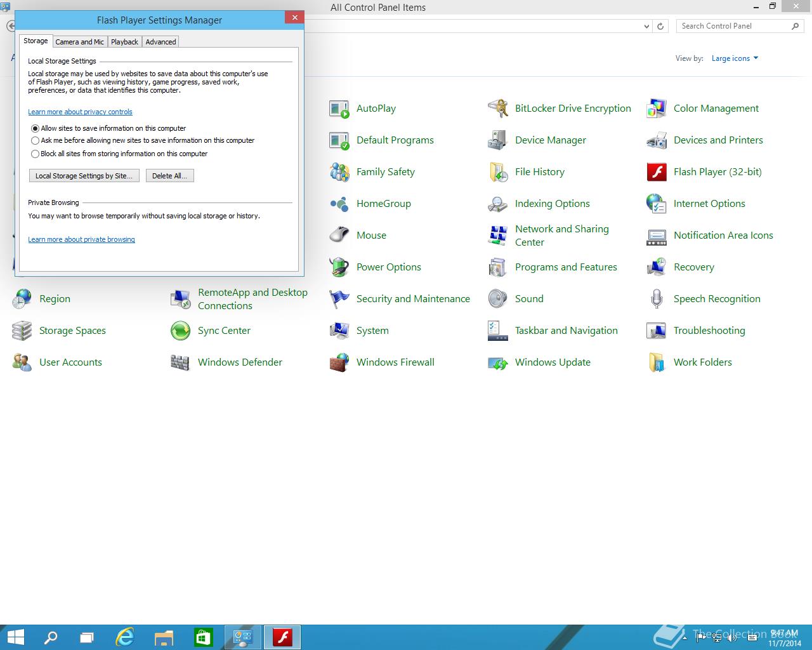Click the Speech Recognition microphone icon
The height and width of the screenshot is (650, 812).
657,299
